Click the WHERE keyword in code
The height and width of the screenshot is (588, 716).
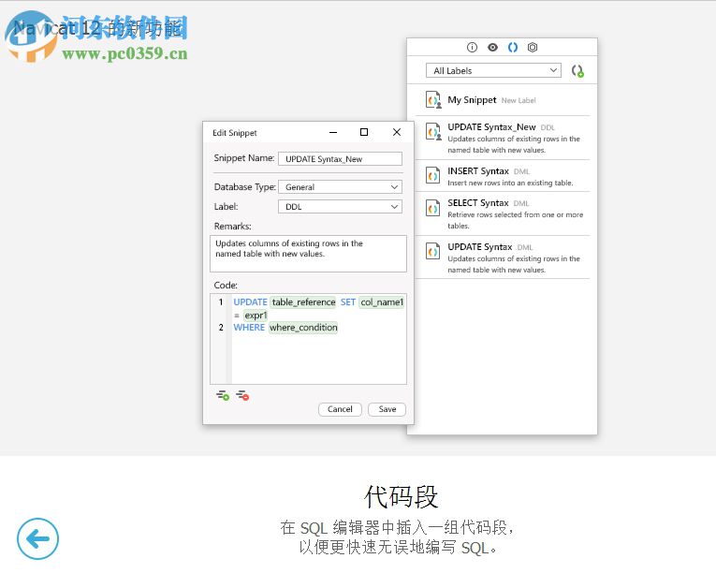click(249, 328)
